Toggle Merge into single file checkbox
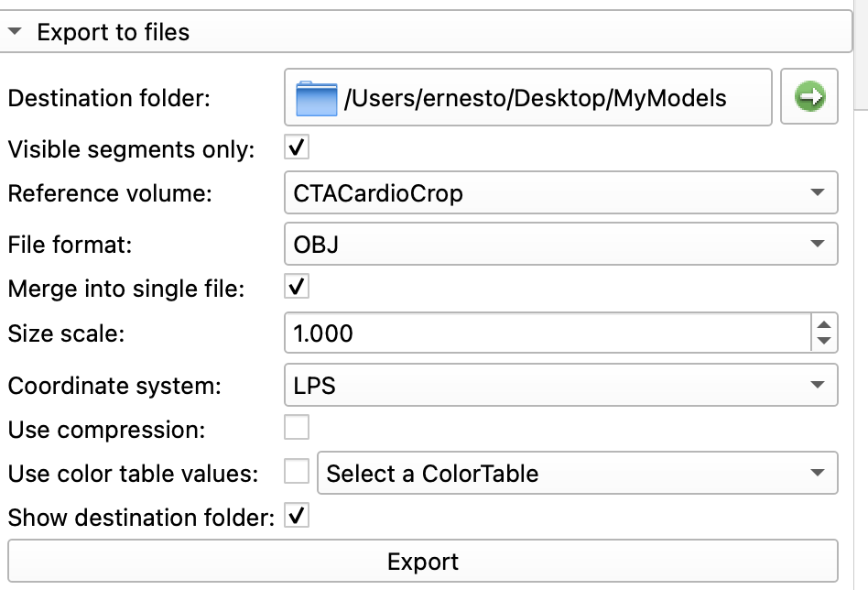This screenshot has width=868, height=590. 297,287
